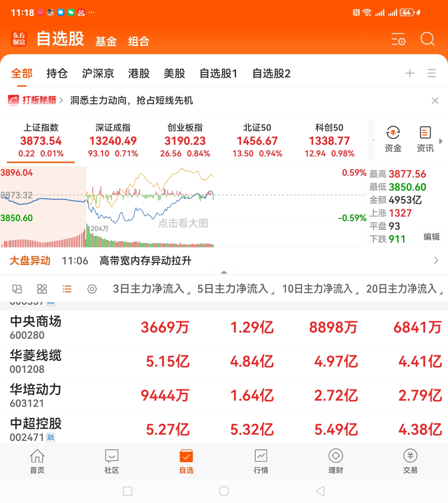Open the 理财 wealth icon

click(x=336, y=461)
